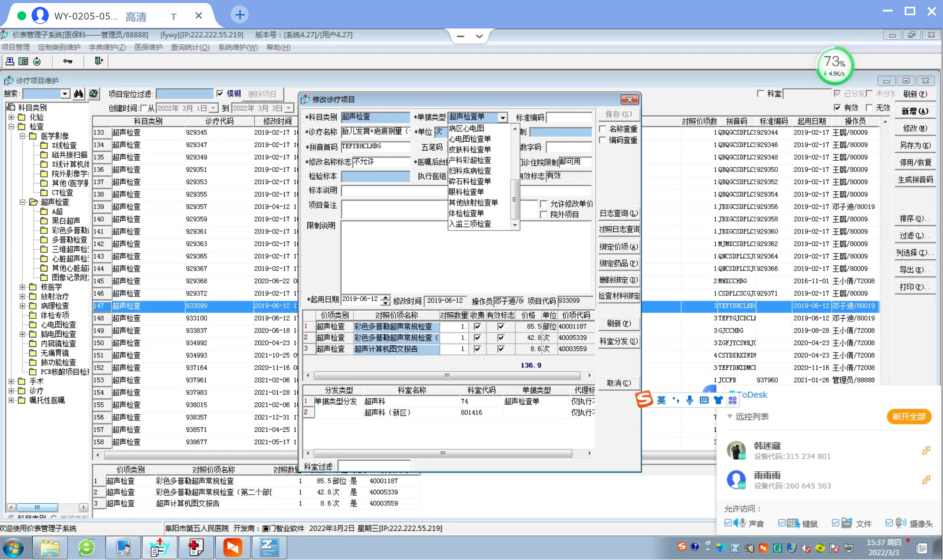Expand the 核医学 tree node
This screenshot has height=560, width=943.
23,287
